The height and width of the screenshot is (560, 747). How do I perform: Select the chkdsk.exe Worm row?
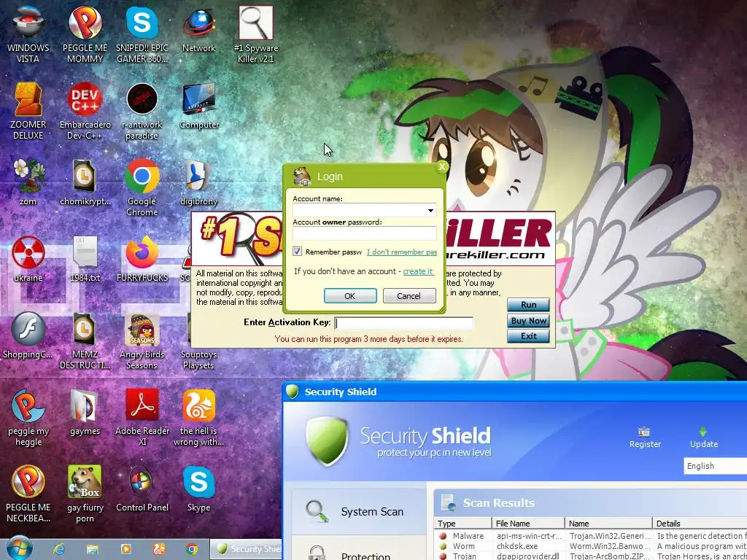point(591,546)
